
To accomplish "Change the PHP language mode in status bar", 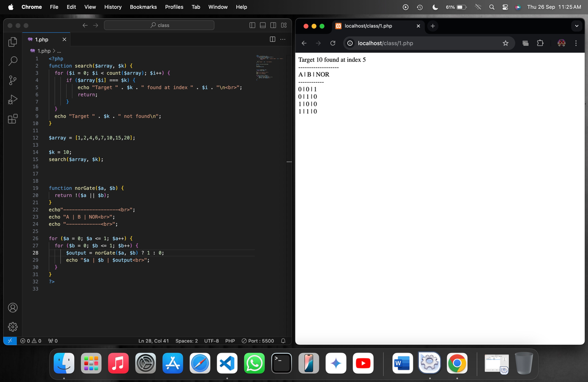I will (230, 340).
